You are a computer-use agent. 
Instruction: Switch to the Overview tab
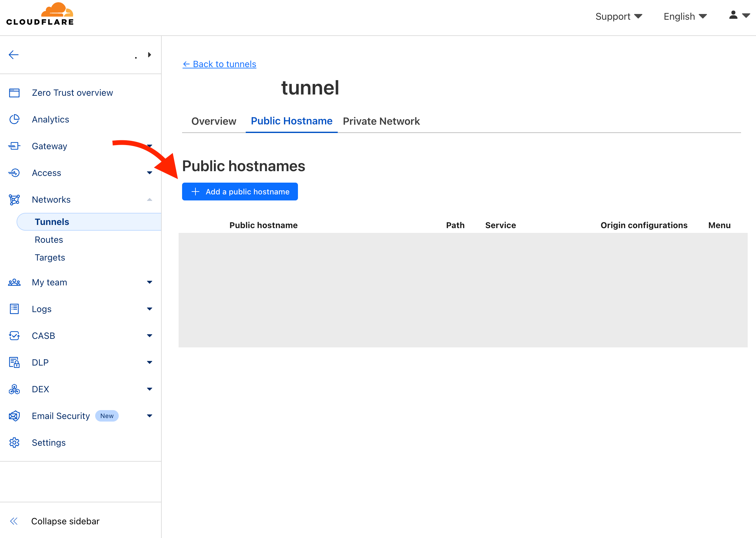point(214,121)
